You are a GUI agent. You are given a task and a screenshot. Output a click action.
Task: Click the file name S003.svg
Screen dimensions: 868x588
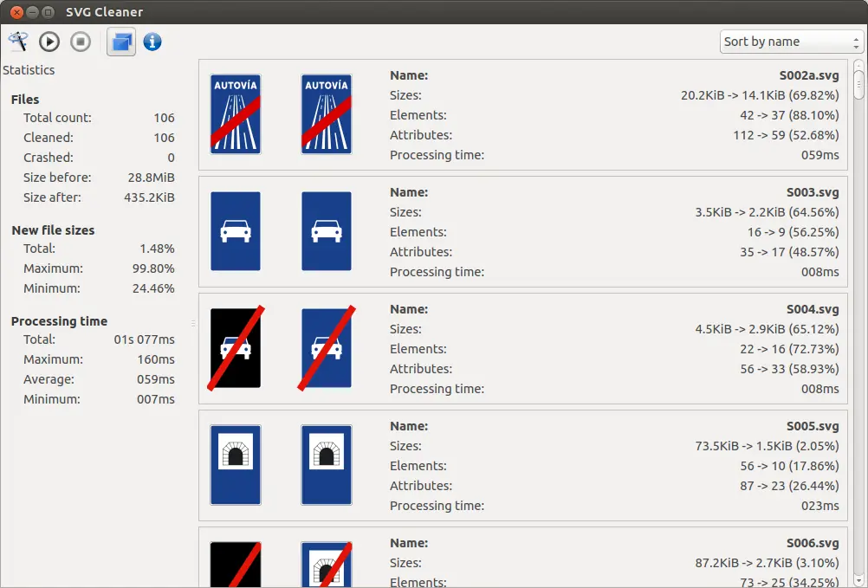point(813,192)
